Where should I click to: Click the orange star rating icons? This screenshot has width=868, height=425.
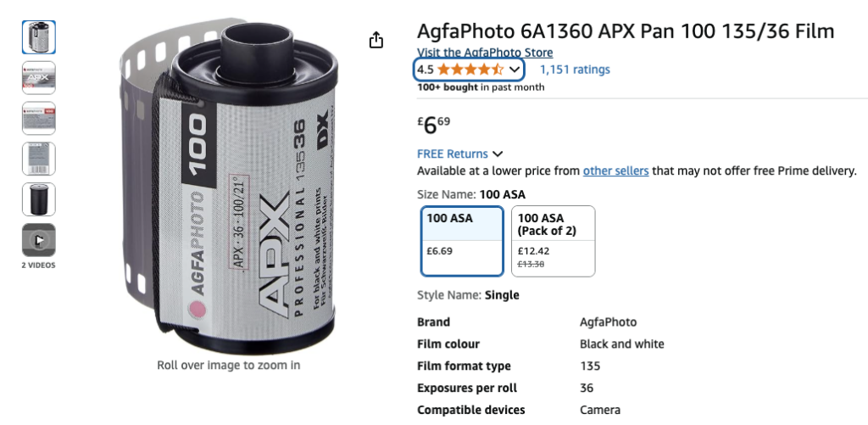470,70
